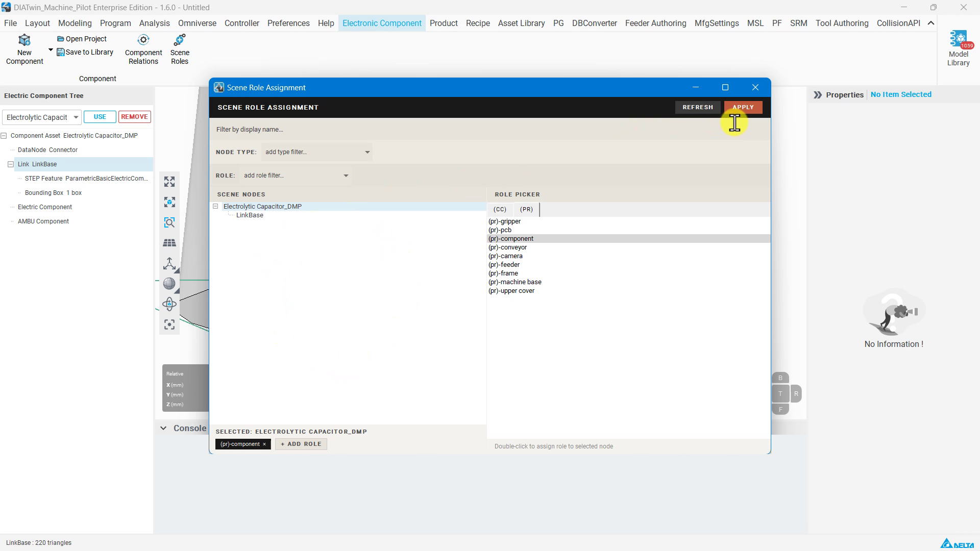This screenshot has width=980, height=551.
Task: Collapse the Component Asset tree node
Action: tap(4, 136)
